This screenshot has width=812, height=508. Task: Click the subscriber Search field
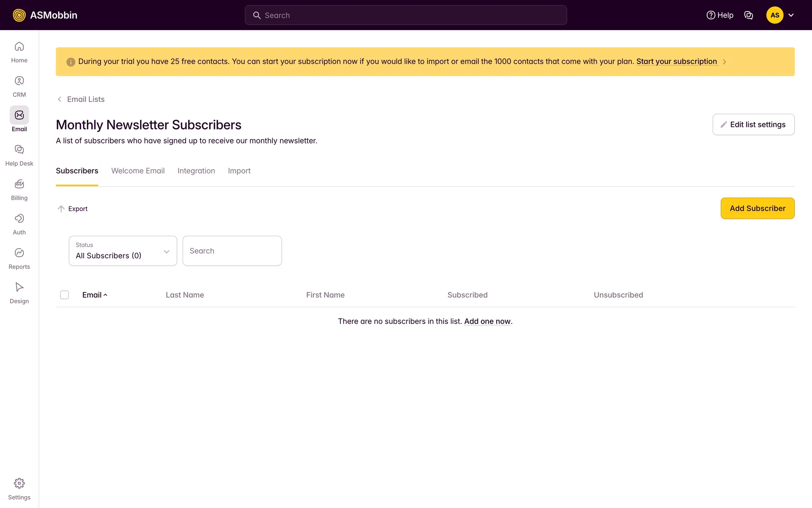pyautogui.click(x=232, y=251)
